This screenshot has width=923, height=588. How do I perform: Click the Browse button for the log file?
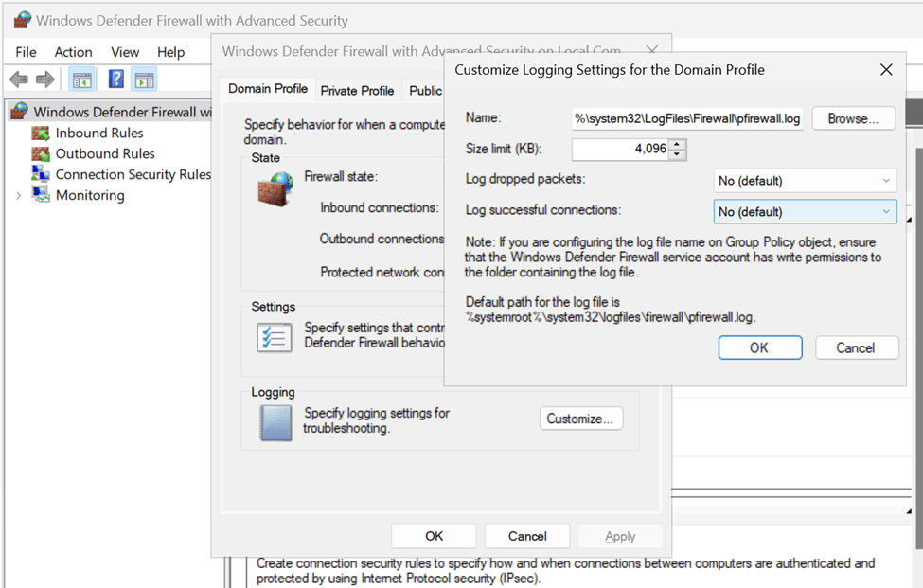point(853,118)
